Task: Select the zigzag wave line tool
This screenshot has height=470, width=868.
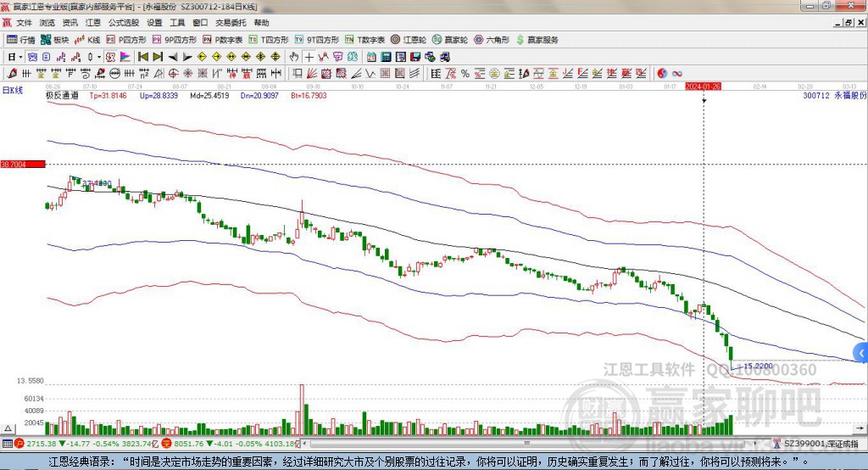Action: point(370,73)
